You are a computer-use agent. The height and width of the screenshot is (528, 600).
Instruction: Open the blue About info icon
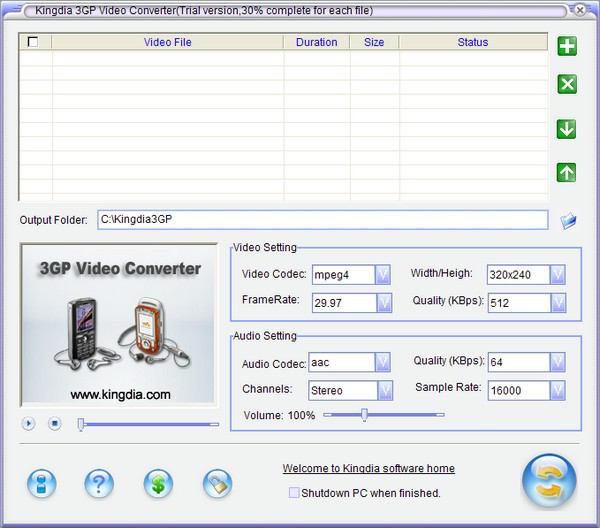(x=41, y=484)
